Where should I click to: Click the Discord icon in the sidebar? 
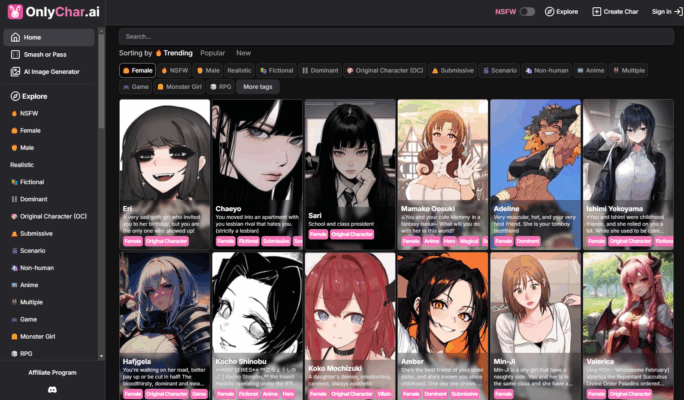point(51,390)
